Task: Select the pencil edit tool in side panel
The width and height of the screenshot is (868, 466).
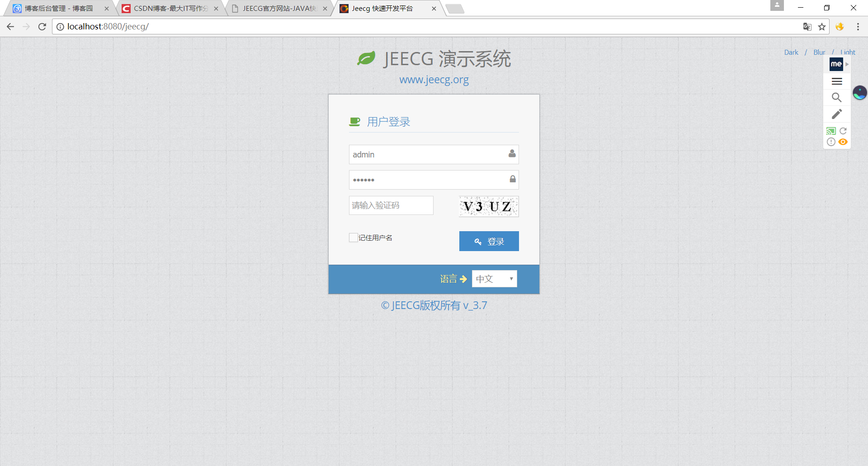Action: point(837,114)
